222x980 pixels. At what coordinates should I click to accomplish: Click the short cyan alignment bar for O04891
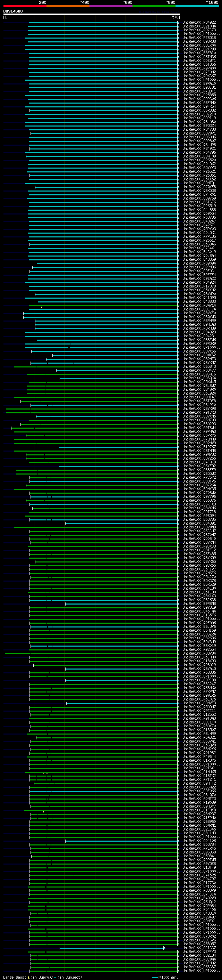(122, 524)
